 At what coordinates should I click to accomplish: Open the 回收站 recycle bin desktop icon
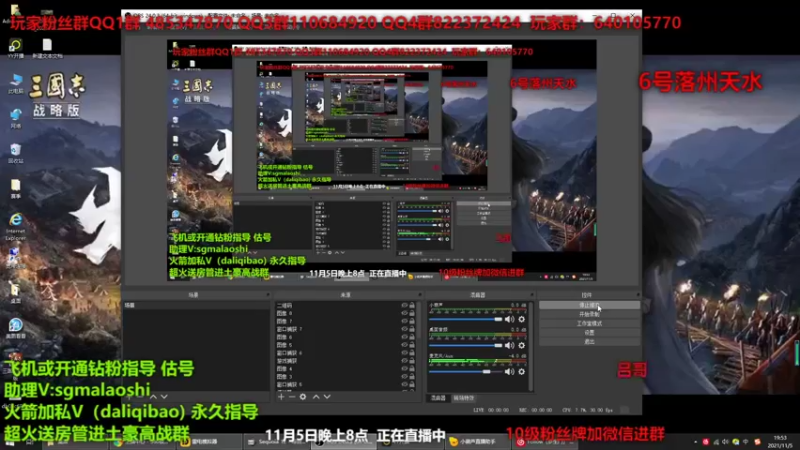pos(15,153)
